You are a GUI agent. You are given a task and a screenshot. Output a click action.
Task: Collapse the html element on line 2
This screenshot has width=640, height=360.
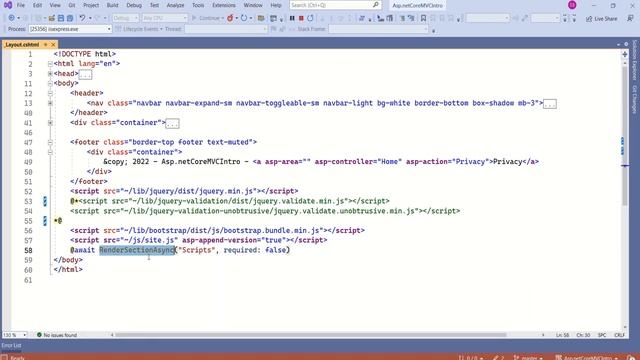pyautogui.click(x=50, y=64)
